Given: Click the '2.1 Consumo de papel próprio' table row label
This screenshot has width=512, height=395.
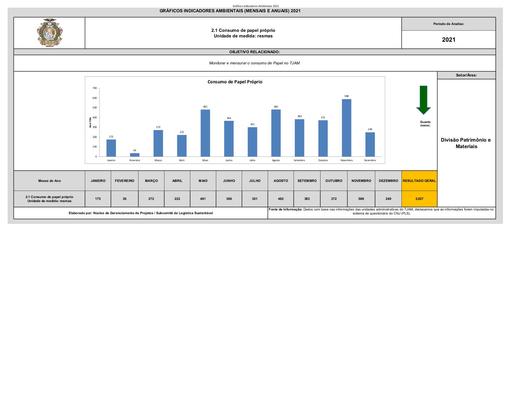Looking at the screenshot, I should coord(49,199).
